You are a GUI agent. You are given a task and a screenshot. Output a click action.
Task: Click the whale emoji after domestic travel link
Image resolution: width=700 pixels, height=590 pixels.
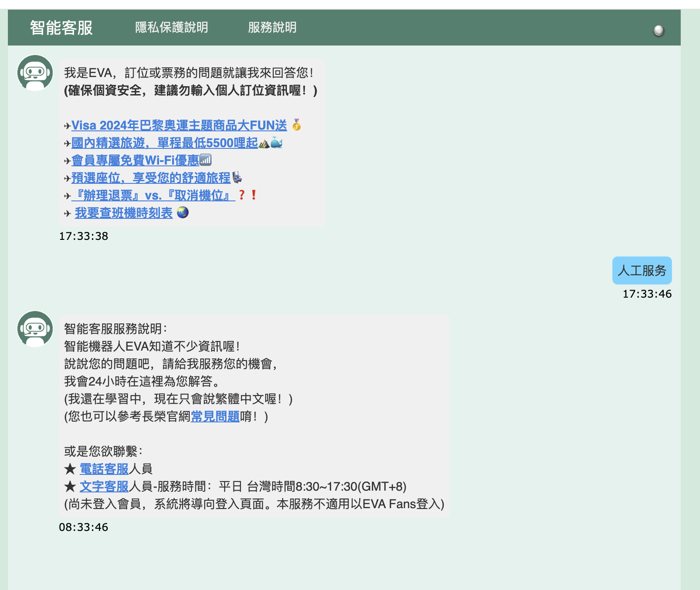tap(276, 143)
